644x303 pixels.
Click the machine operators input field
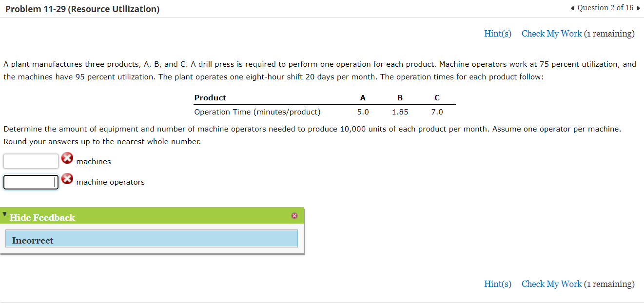point(30,182)
